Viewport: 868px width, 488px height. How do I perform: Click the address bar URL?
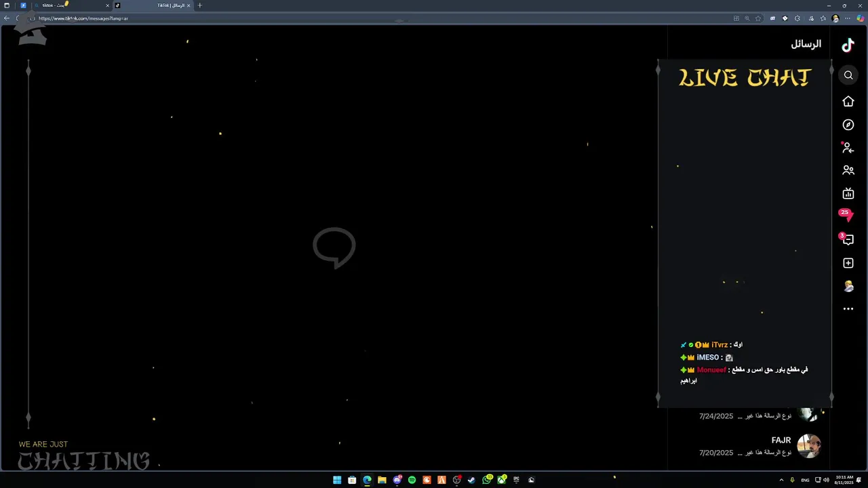point(83,18)
